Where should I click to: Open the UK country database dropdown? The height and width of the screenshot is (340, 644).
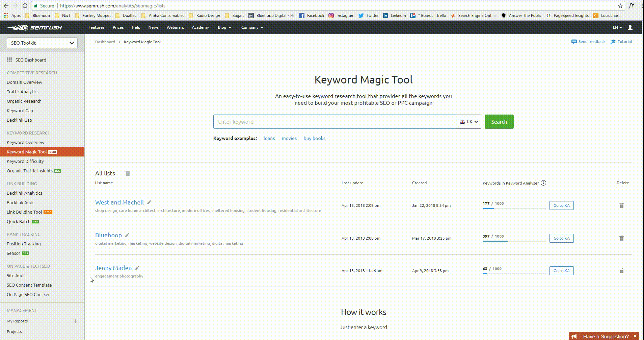pos(469,122)
